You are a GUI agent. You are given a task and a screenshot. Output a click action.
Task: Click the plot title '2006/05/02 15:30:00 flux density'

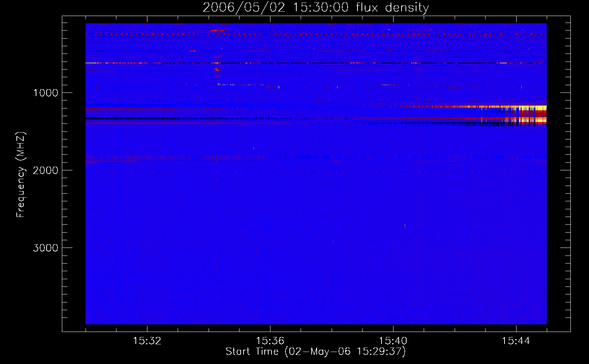coord(316,8)
